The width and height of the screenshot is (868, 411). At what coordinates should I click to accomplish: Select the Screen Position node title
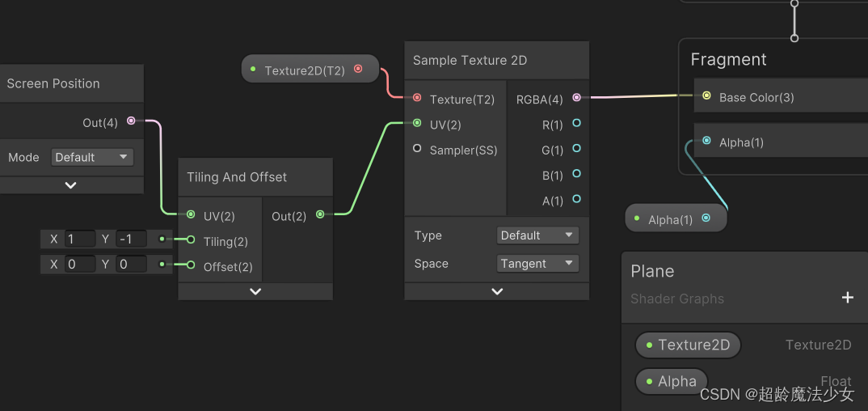53,83
